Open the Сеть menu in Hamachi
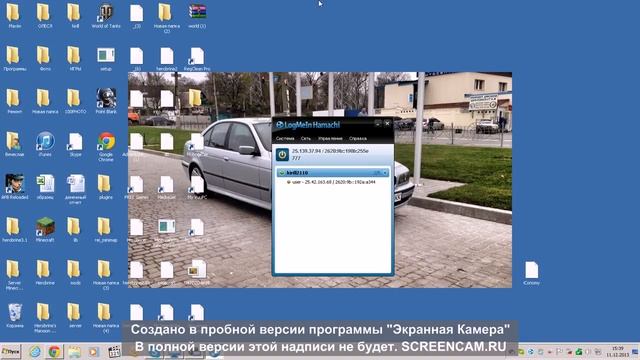Screen dimensions: 640x360 coord(306,139)
